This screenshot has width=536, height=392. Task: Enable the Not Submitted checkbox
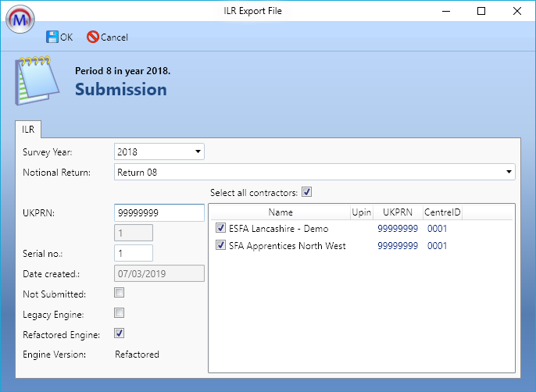click(x=120, y=294)
